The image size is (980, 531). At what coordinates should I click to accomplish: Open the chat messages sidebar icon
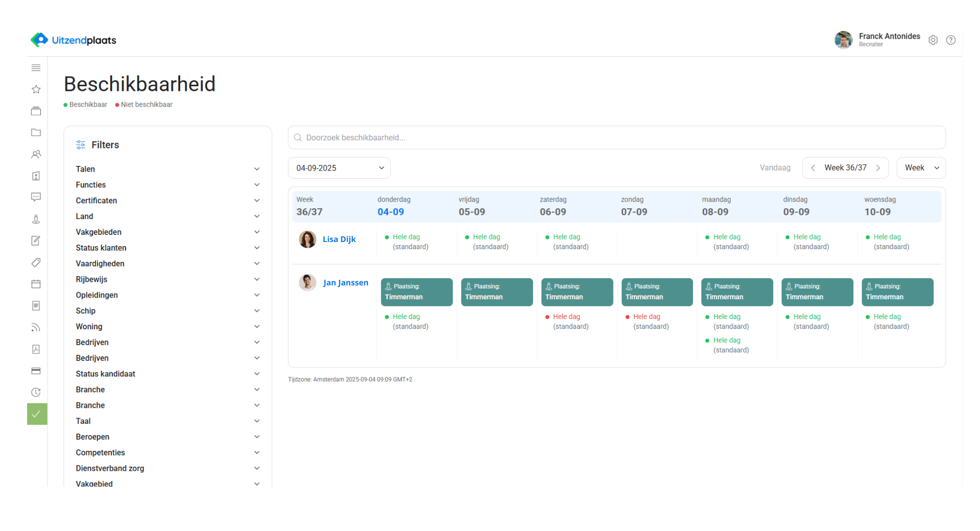[x=36, y=197]
